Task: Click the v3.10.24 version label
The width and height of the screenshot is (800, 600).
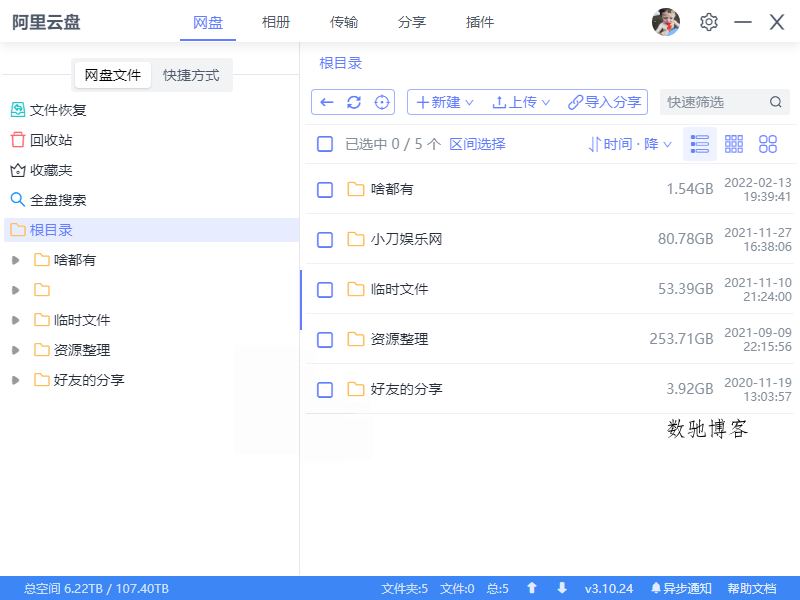Action: point(609,588)
